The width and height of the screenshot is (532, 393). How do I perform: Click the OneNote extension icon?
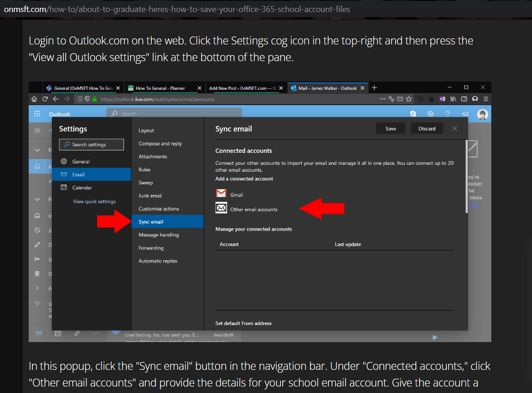pos(442,99)
